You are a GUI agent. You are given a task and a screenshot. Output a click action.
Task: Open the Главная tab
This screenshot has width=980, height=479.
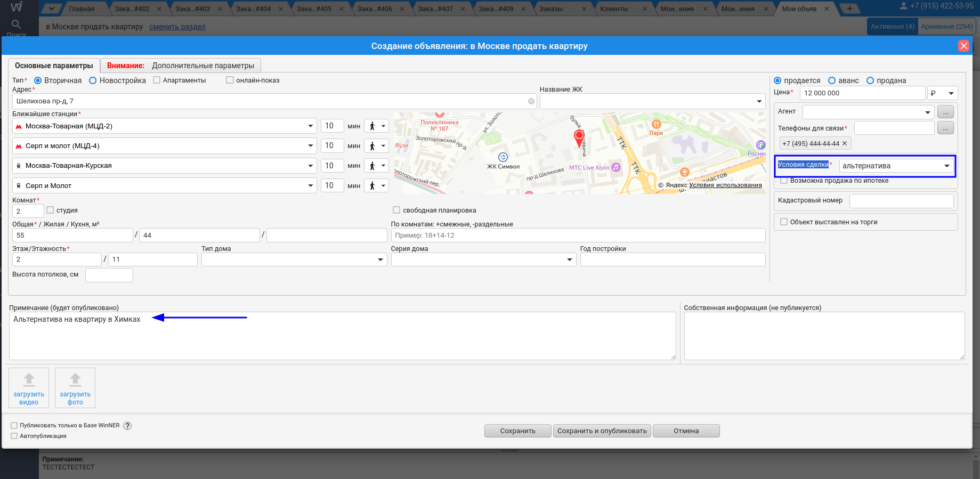pyautogui.click(x=82, y=9)
